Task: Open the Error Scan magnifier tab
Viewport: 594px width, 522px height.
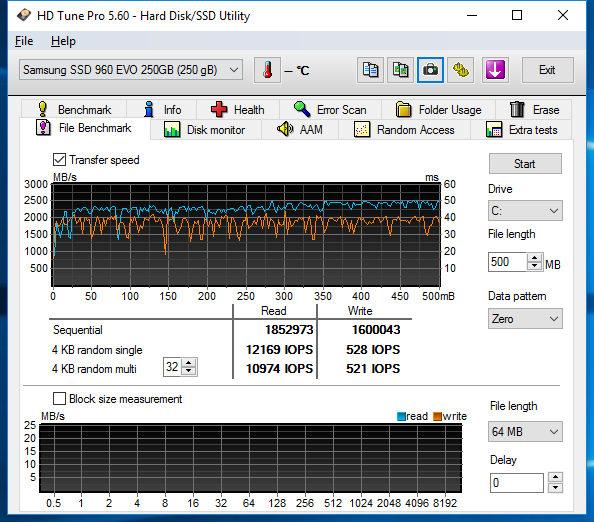Action: click(x=330, y=109)
